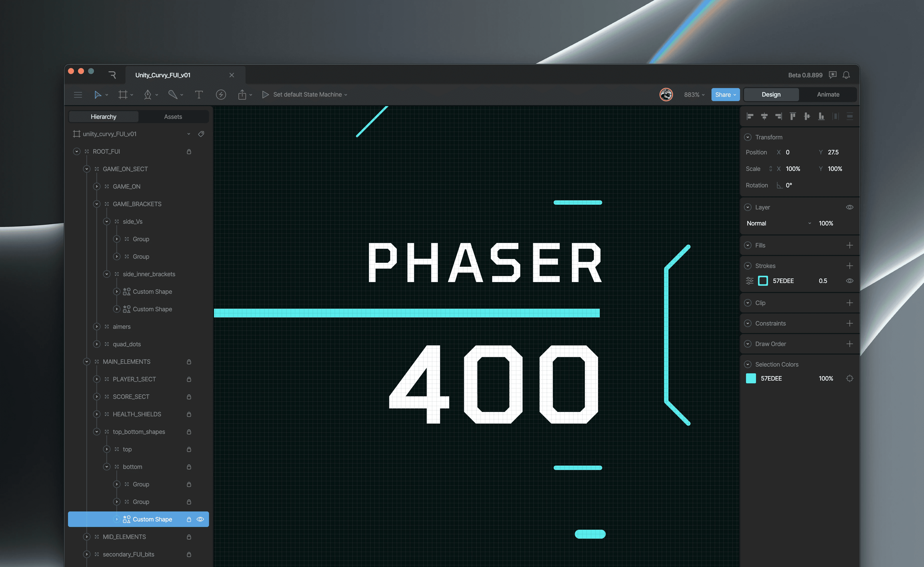Click the notifications bell icon
The width and height of the screenshot is (924, 567).
coord(846,75)
